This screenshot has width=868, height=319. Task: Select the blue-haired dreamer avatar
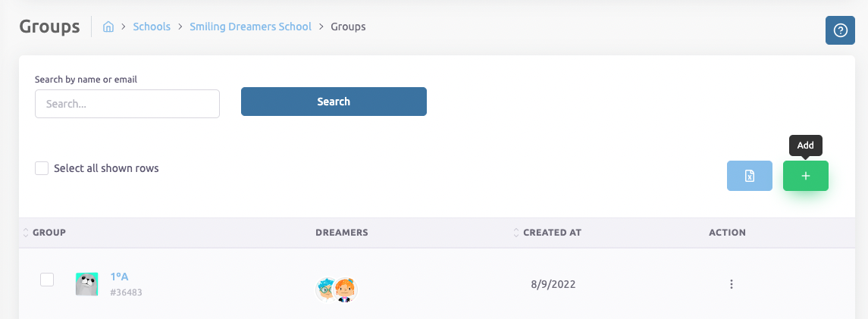coord(327,289)
